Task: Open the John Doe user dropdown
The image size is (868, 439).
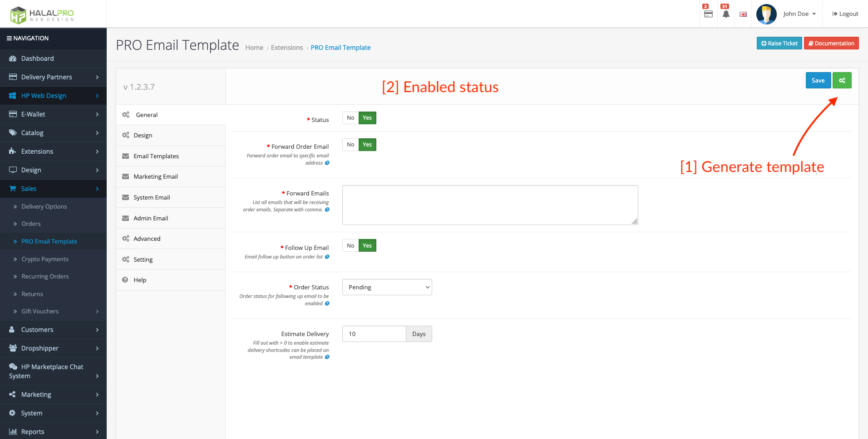Action: 799,14
